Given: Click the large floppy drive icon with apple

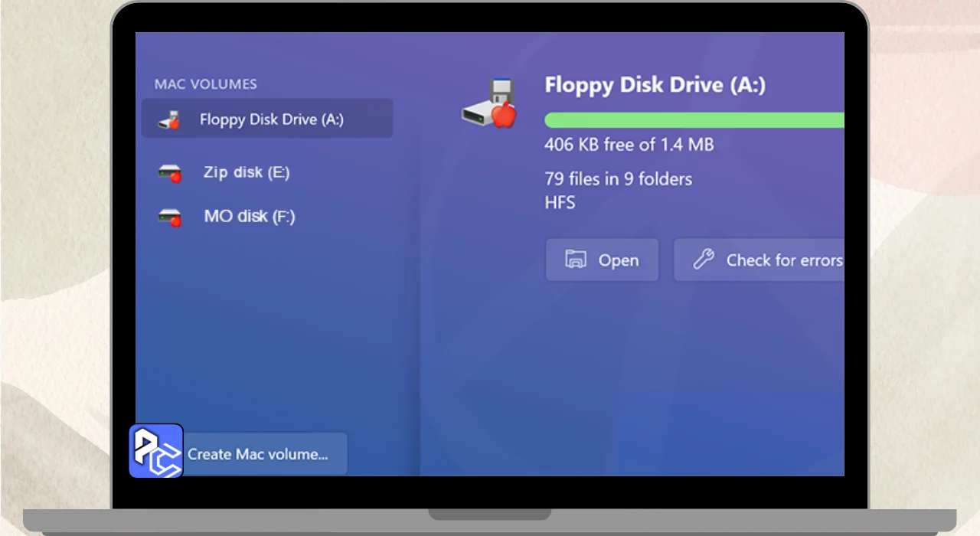Looking at the screenshot, I should pyautogui.click(x=490, y=103).
